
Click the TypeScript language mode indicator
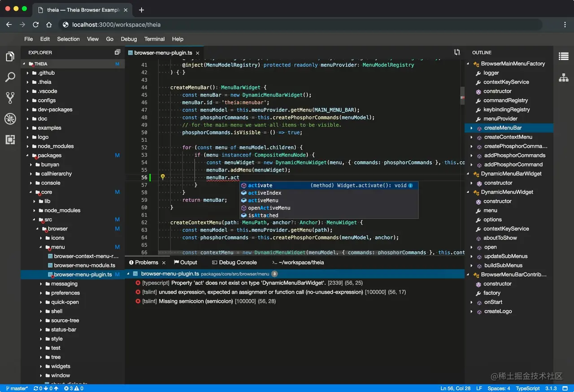[x=528, y=388]
